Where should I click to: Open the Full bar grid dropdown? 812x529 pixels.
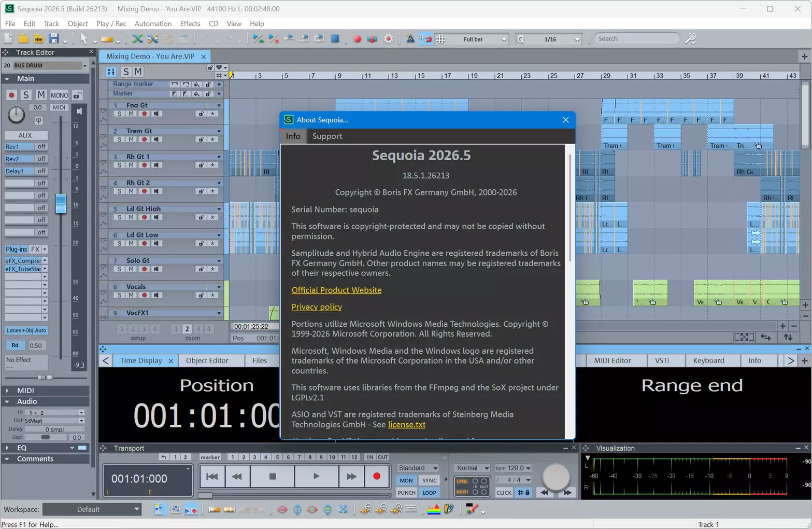[x=504, y=39]
